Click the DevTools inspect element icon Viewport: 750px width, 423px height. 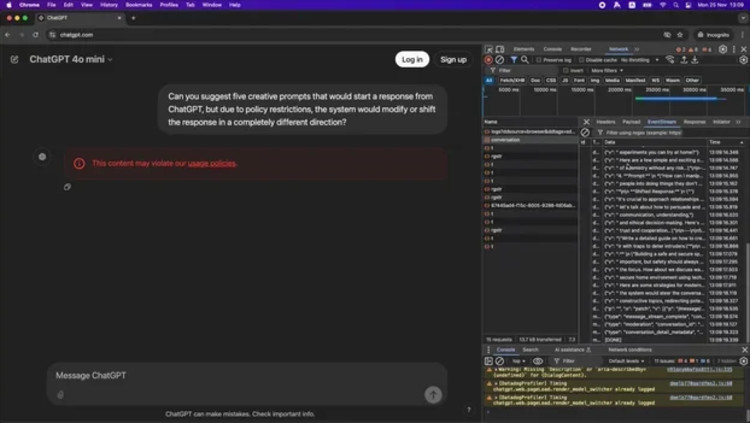(x=488, y=48)
